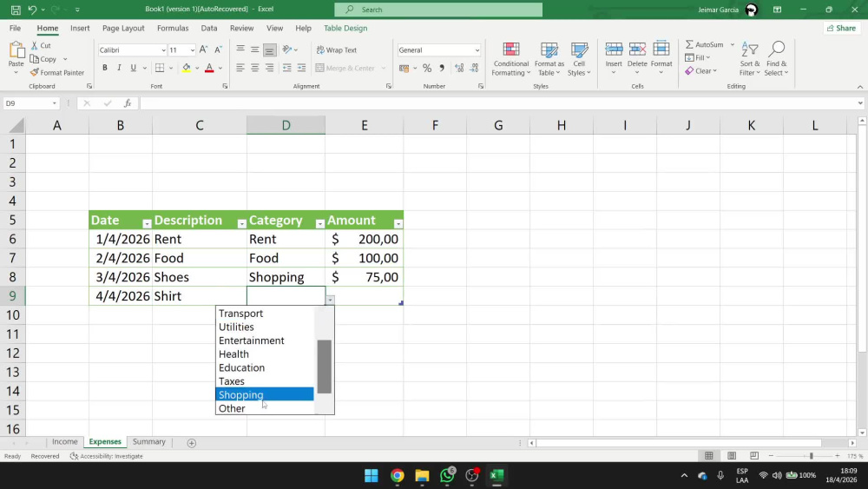Click the validation dropdown arrow in D9
Image resolution: width=868 pixels, height=489 pixels.
pos(330,300)
